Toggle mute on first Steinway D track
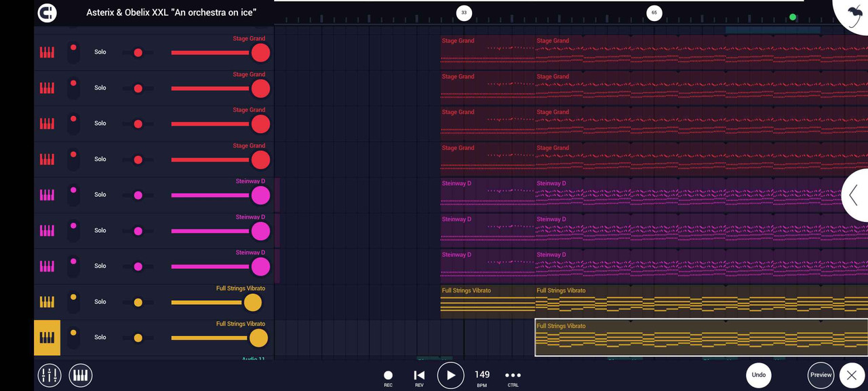The height and width of the screenshot is (391, 868). coord(73,195)
